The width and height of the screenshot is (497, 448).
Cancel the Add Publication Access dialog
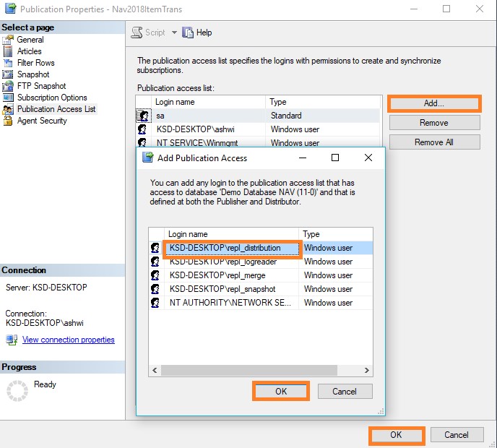coord(345,391)
